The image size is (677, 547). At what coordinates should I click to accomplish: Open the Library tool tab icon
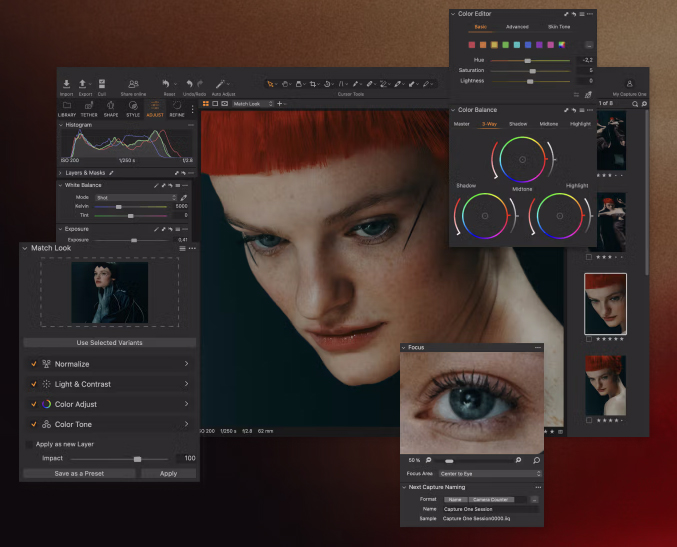pos(66,105)
